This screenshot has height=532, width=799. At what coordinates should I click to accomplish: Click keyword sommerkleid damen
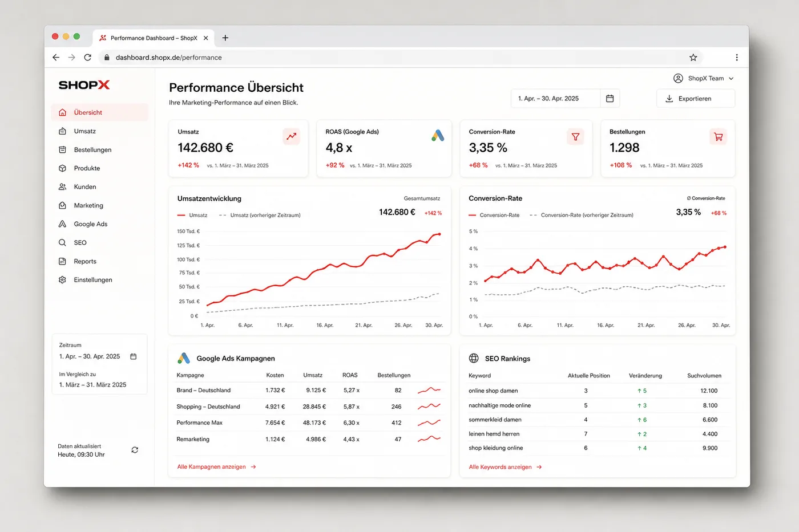(x=495, y=420)
